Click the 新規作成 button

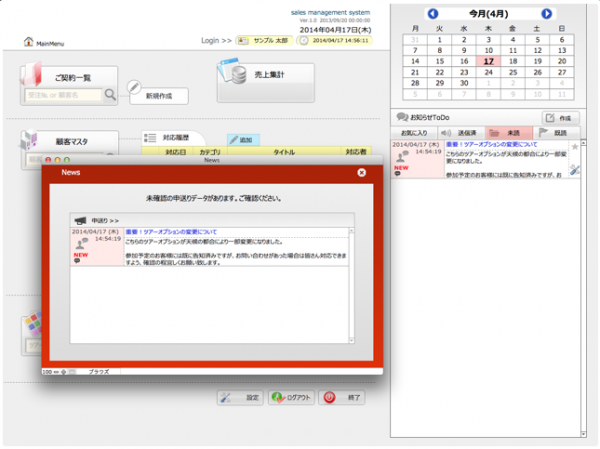coord(159,96)
